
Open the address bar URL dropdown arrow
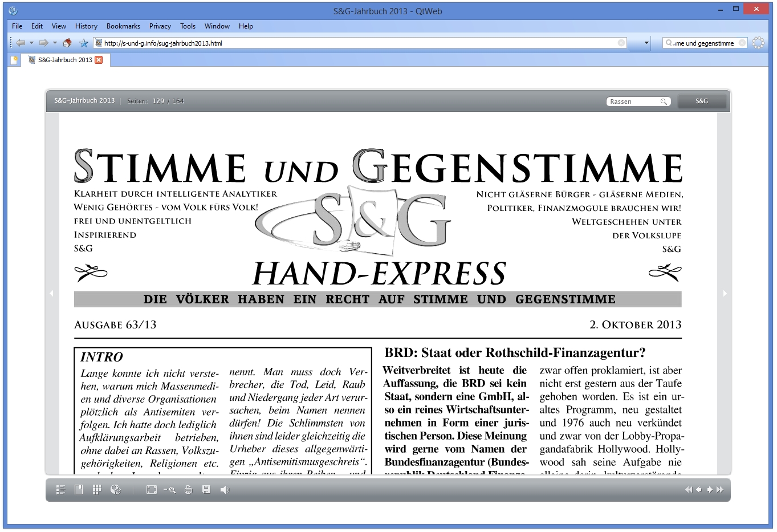pyautogui.click(x=646, y=43)
